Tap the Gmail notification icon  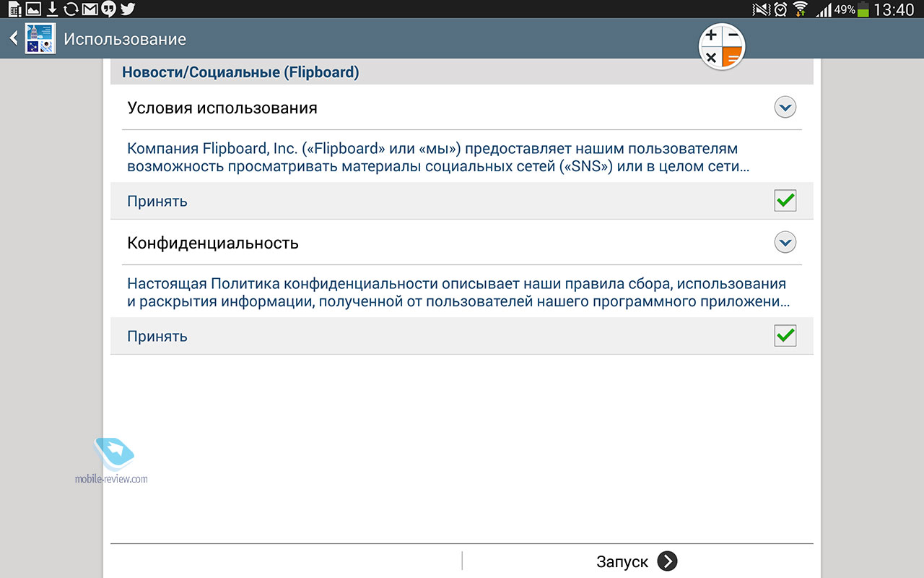pos(90,9)
